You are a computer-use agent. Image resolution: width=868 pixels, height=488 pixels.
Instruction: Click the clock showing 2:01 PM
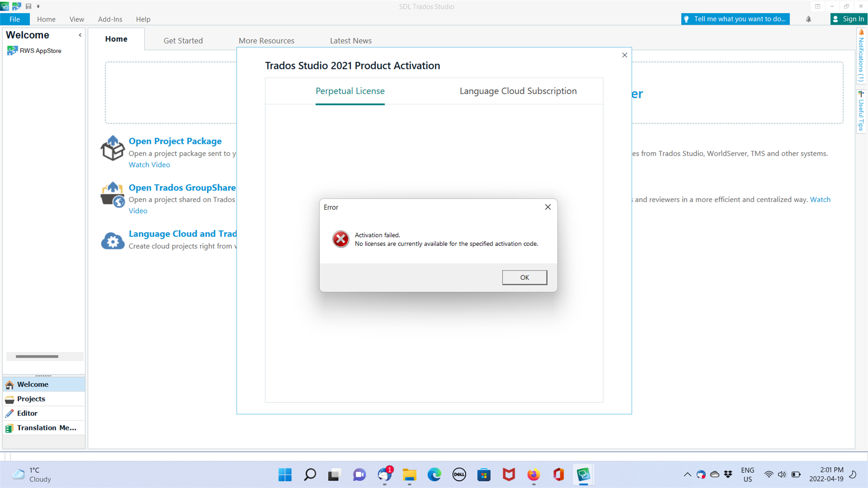[x=826, y=474]
